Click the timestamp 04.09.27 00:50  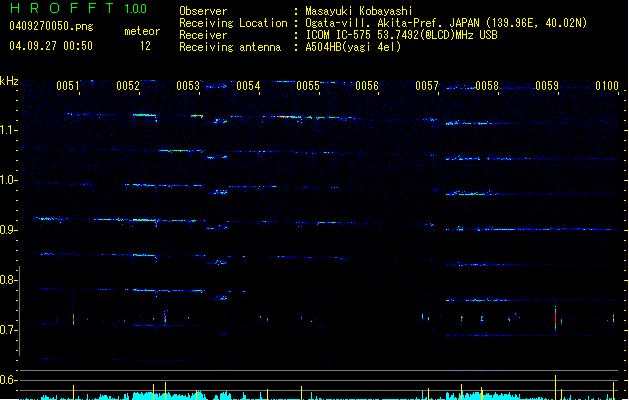click(x=51, y=46)
